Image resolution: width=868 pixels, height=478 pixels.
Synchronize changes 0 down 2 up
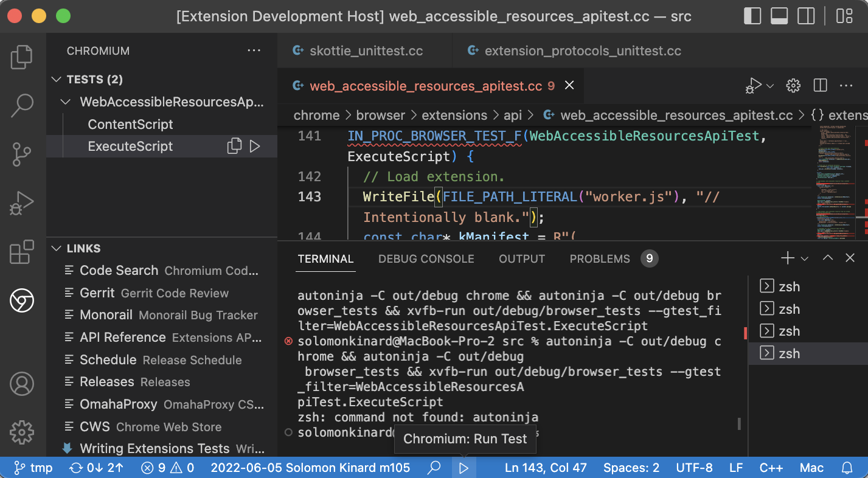[97, 468]
